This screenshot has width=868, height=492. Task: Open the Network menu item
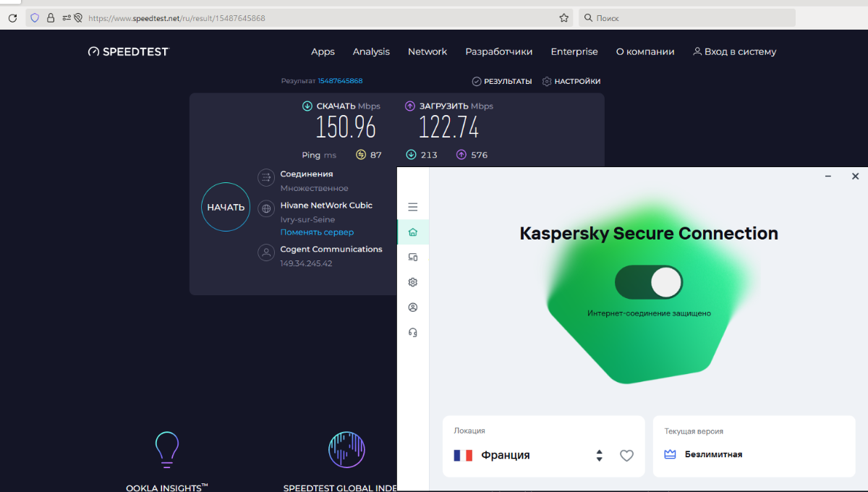[x=427, y=51]
